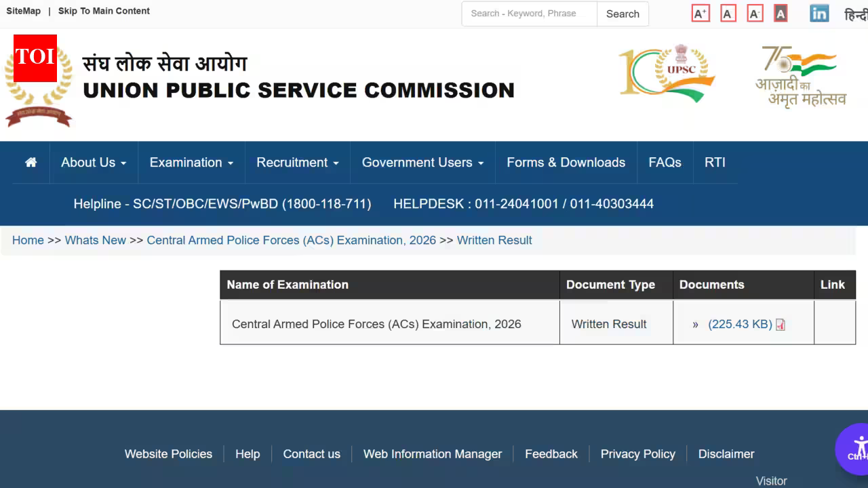Select the Link column header

[835, 285]
